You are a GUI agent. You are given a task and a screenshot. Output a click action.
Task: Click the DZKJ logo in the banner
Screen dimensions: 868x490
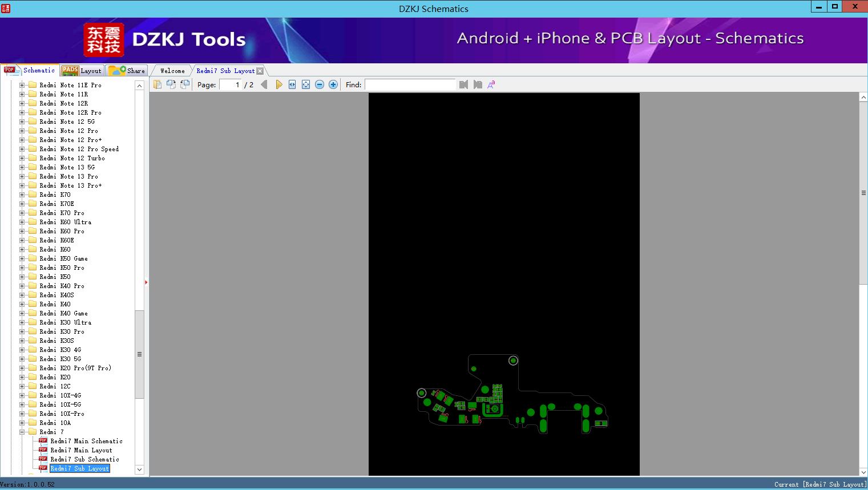click(104, 40)
